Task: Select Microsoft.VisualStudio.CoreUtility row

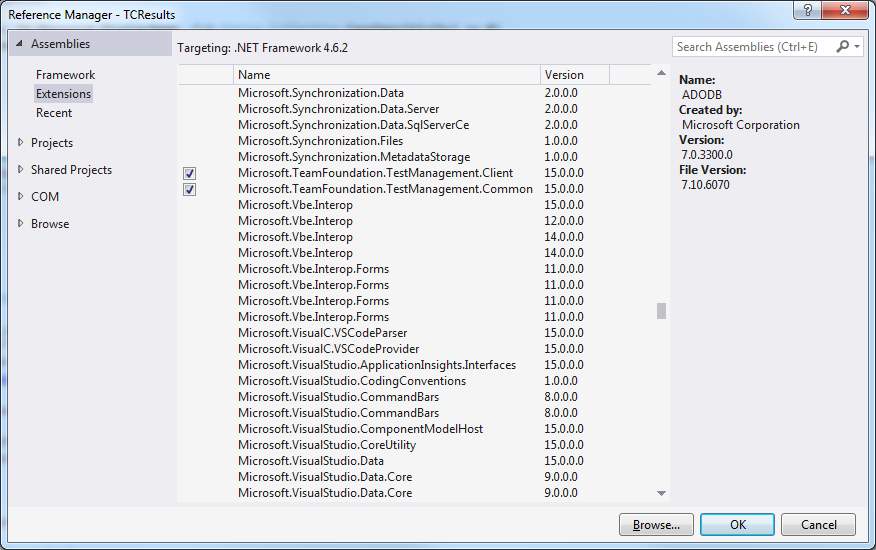Action: point(415,445)
